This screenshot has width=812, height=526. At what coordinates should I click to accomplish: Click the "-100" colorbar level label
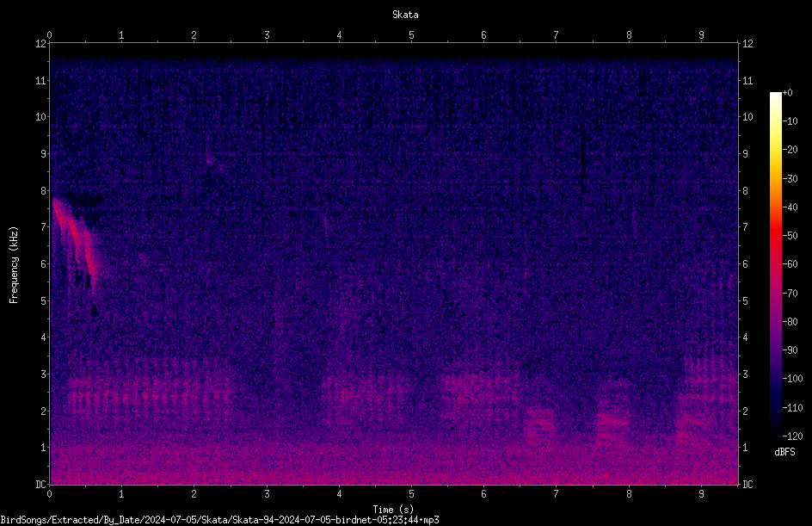[792, 379]
